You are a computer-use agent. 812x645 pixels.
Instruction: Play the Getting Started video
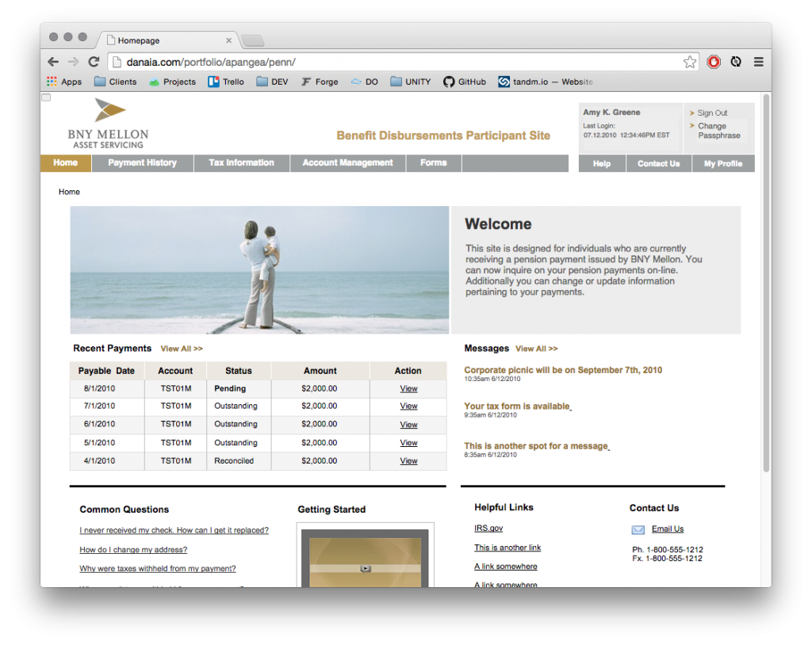365,568
